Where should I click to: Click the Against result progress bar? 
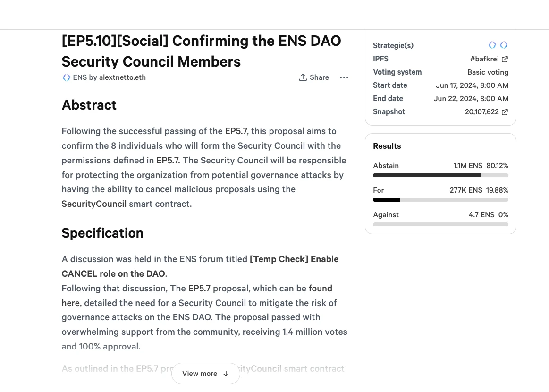pyautogui.click(x=440, y=224)
